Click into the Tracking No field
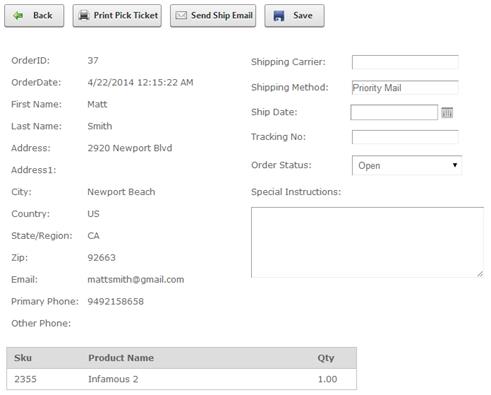Image resolution: width=491 pixels, height=395 pixels. 405,137
